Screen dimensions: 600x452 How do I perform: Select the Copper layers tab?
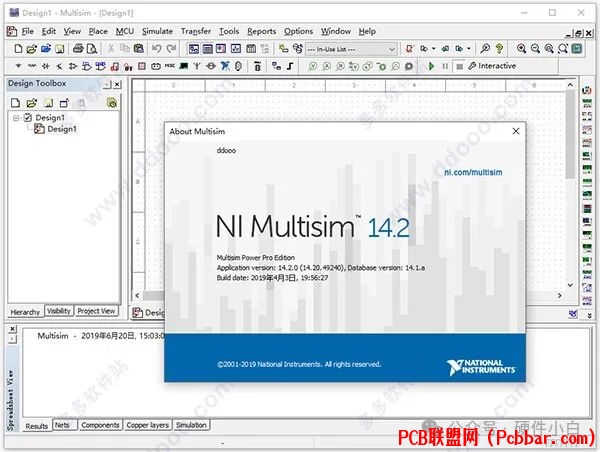pos(148,425)
